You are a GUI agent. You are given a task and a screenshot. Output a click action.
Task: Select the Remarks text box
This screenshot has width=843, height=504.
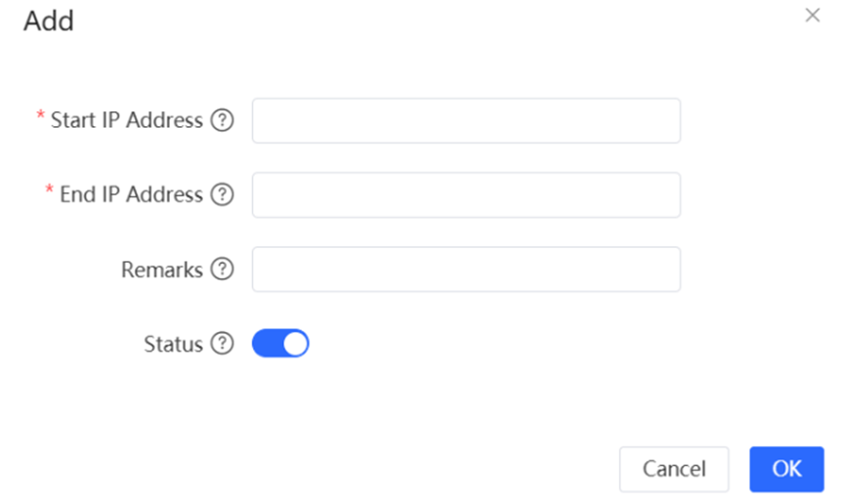click(x=466, y=270)
